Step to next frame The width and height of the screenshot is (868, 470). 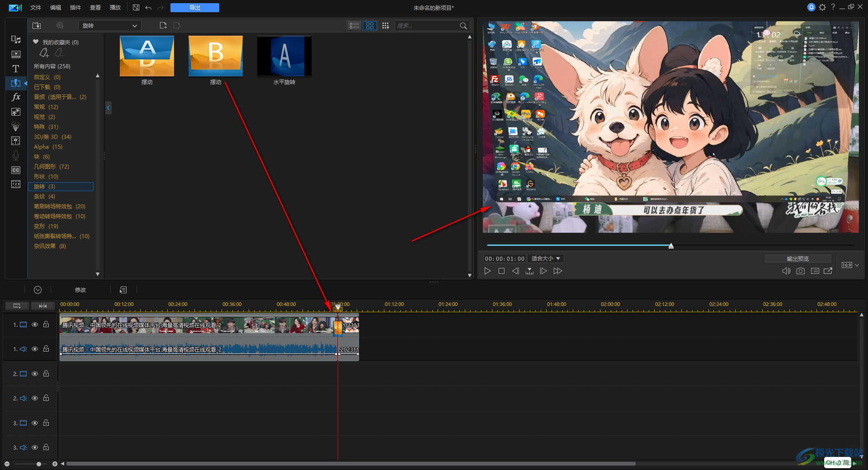(543, 271)
